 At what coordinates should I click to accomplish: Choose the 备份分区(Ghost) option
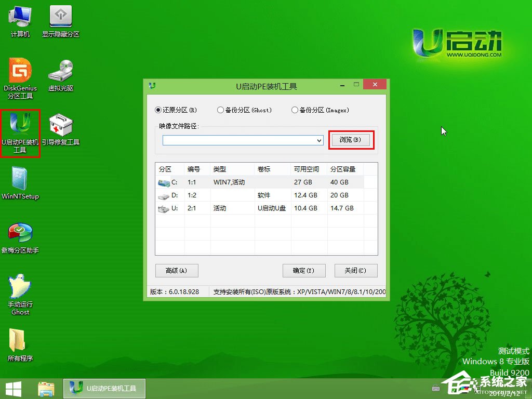click(220, 110)
